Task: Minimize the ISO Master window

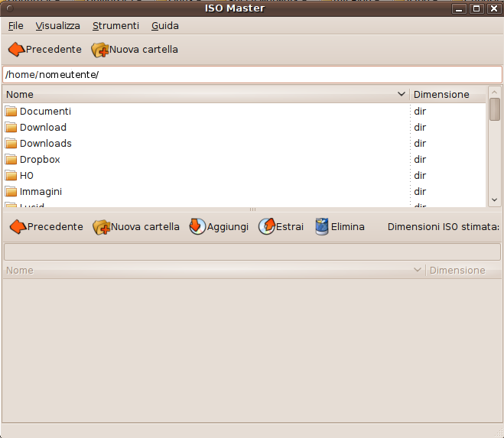Action: [459, 8]
